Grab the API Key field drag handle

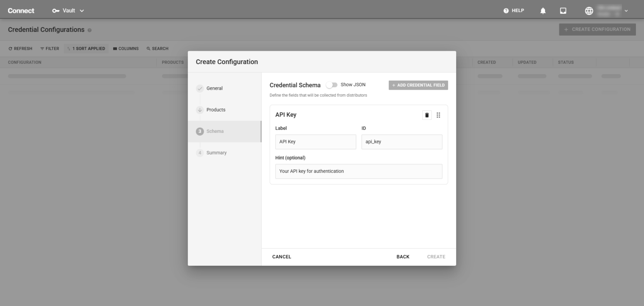[x=438, y=115]
